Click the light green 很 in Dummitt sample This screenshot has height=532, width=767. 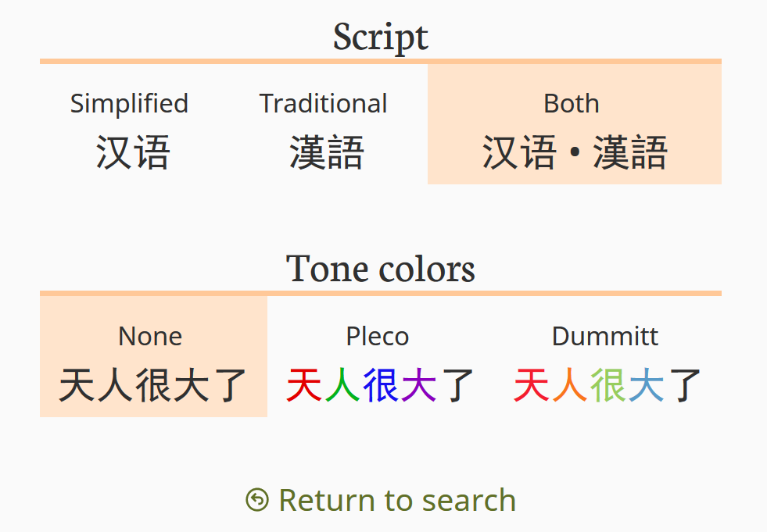608,385
